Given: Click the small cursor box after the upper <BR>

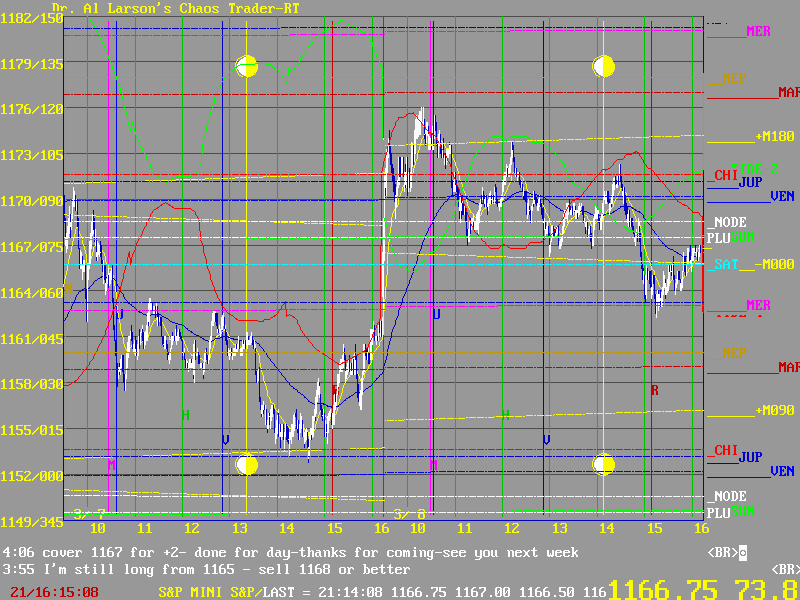Looking at the screenshot, I should point(743,553).
